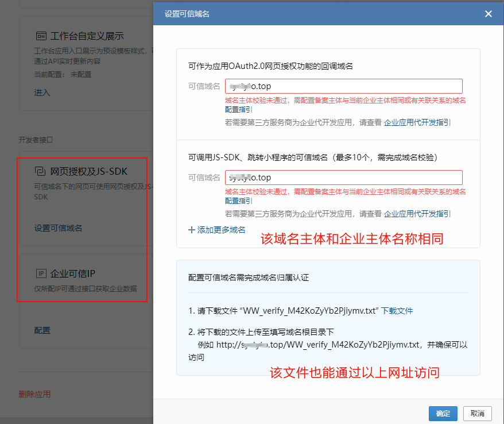Open 企业应用代开发指引 in JS-SDK section
The height and width of the screenshot is (424, 504).
417,214
